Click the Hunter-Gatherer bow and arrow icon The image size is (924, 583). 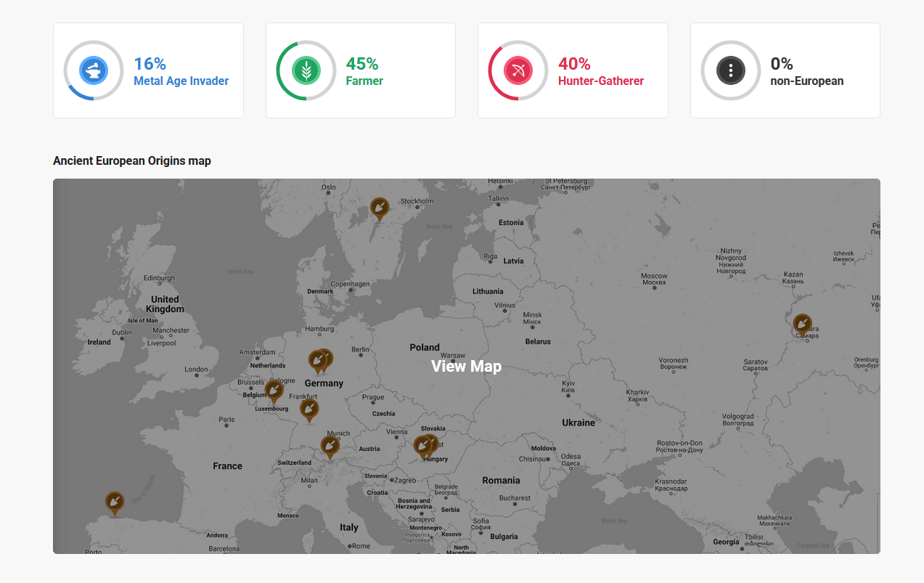point(518,70)
